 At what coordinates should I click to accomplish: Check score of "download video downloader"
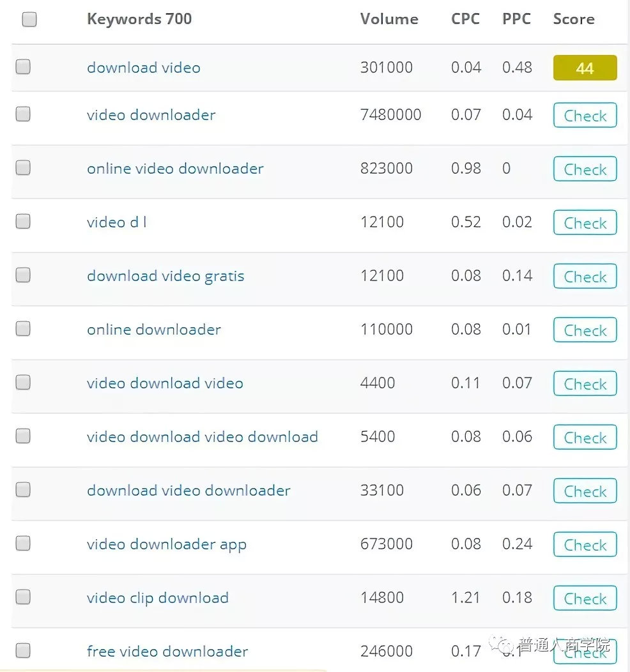tap(585, 491)
